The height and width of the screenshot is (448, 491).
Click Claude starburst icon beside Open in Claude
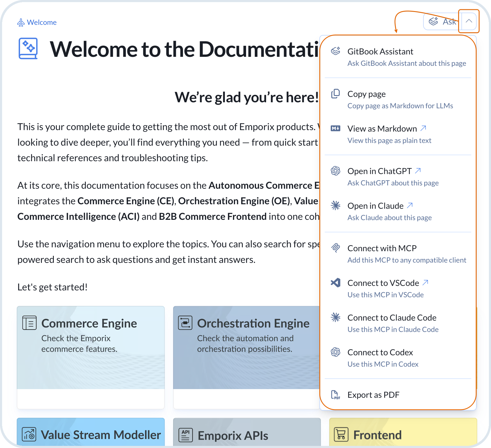(x=336, y=205)
